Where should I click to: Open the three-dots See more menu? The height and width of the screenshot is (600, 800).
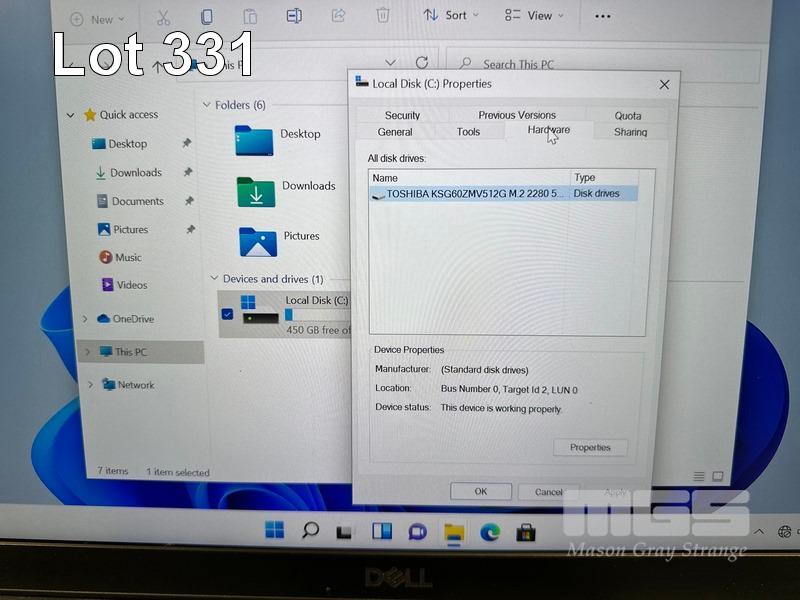pos(602,16)
